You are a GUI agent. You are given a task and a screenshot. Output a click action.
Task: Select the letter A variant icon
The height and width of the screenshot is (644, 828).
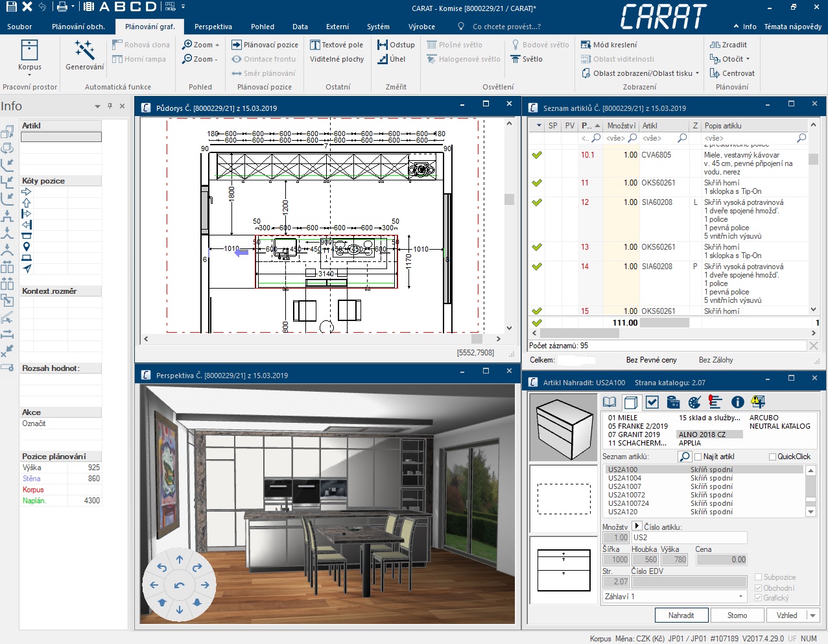pyautogui.click(x=105, y=6)
